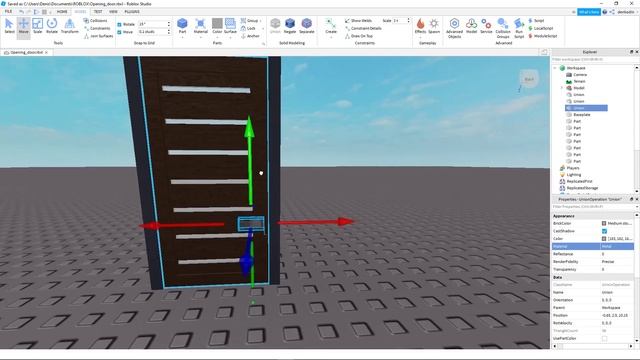Open the Transform tool
The width and height of the screenshot is (640, 360).
coord(70,27)
